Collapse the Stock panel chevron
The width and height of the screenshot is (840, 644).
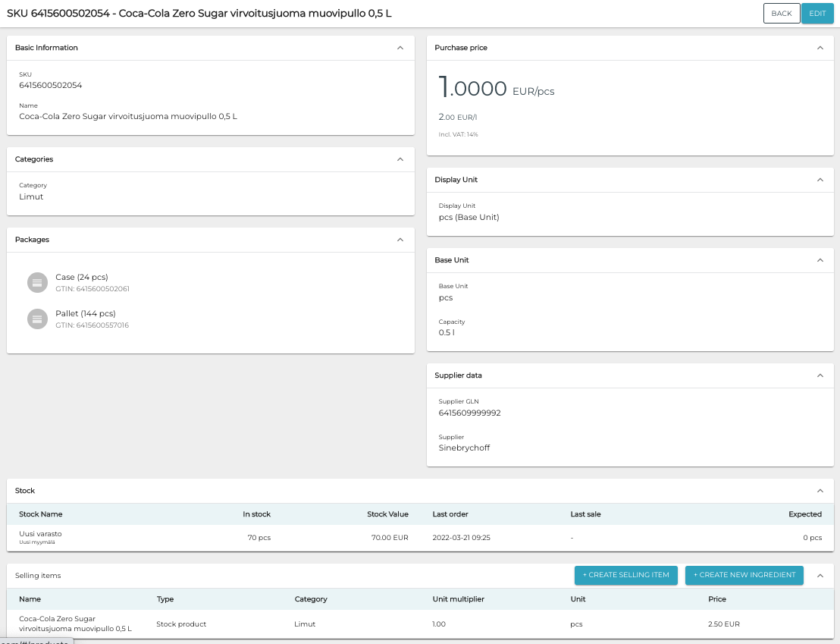click(x=820, y=491)
